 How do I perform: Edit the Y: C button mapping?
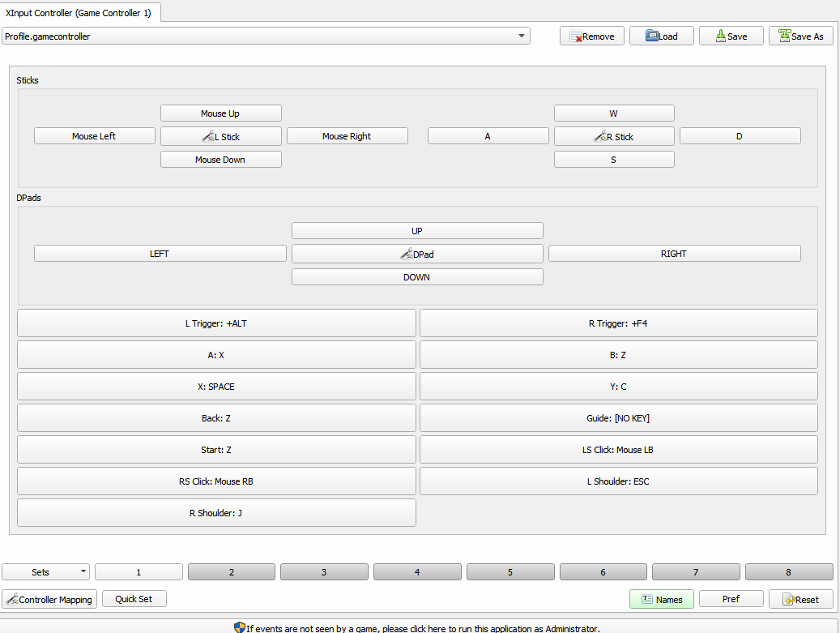tap(618, 386)
